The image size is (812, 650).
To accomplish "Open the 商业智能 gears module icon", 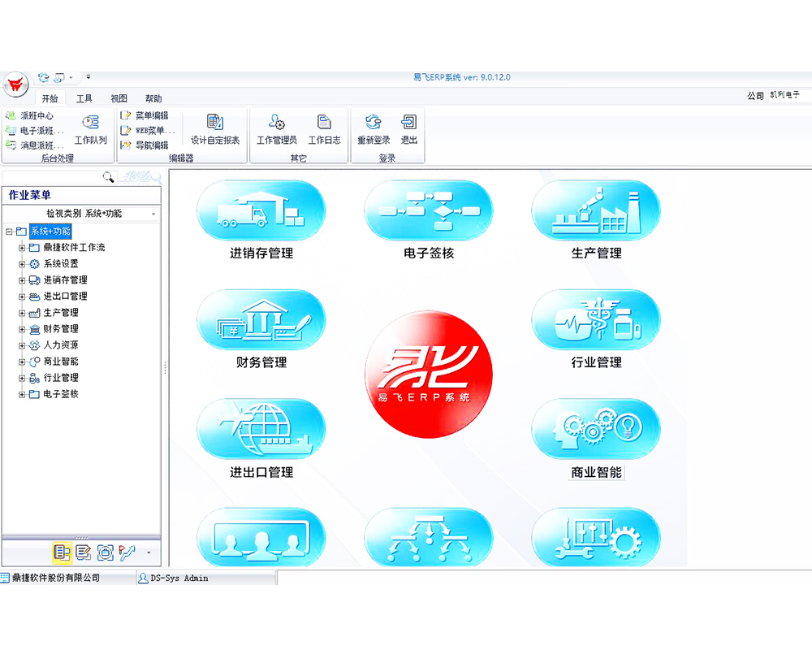I will pos(596,429).
